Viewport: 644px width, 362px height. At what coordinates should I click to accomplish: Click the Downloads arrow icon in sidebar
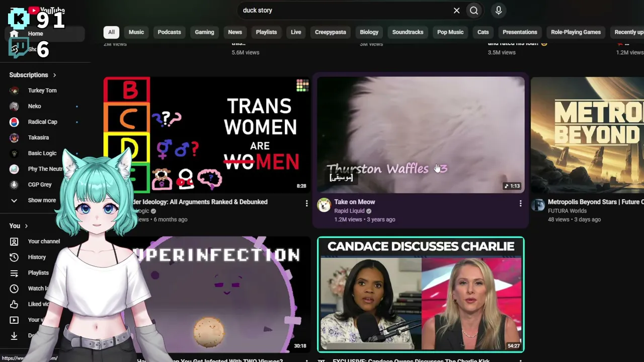(14, 335)
